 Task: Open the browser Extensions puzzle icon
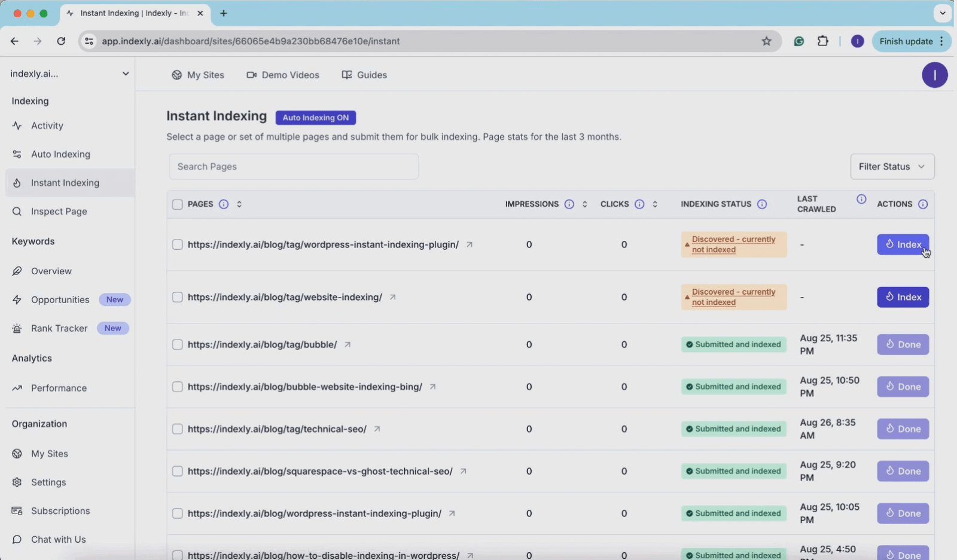pyautogui.click(x=823, y=41)
